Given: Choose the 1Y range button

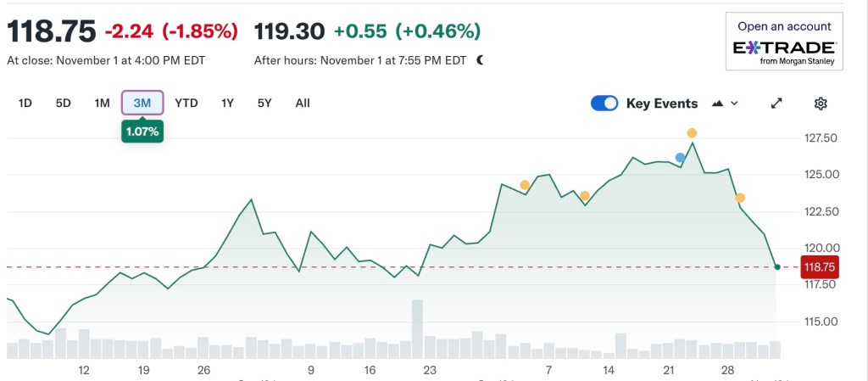Looking at the screenshot, I should click(227, 104).
